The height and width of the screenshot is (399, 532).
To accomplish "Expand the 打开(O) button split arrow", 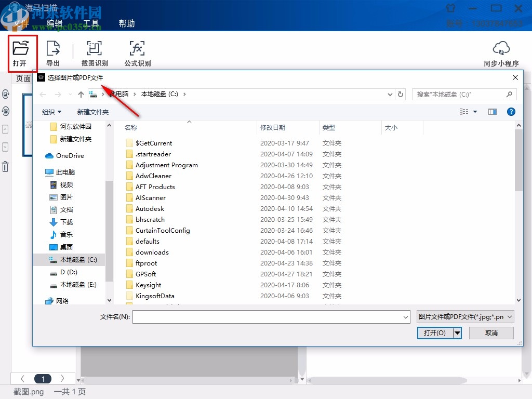I will tap(457, 333).
